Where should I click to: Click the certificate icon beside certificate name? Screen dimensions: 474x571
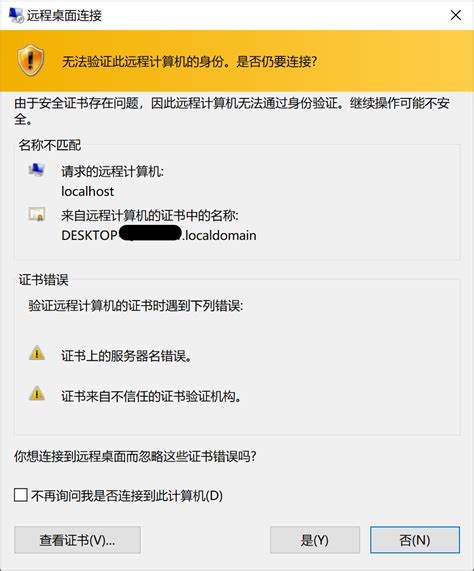(37, 214)
